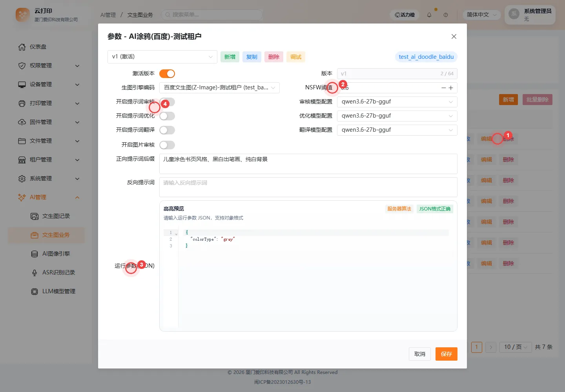
Task: Open the 优化模型配置 dropdown
Action: 397,116
